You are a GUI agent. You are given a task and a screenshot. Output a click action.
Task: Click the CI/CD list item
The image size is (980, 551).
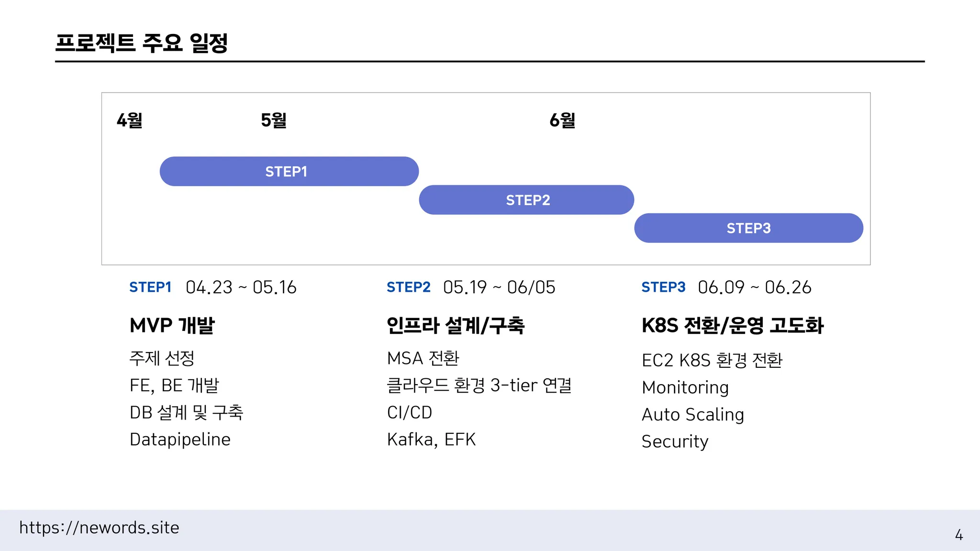[x=410, y=412]
